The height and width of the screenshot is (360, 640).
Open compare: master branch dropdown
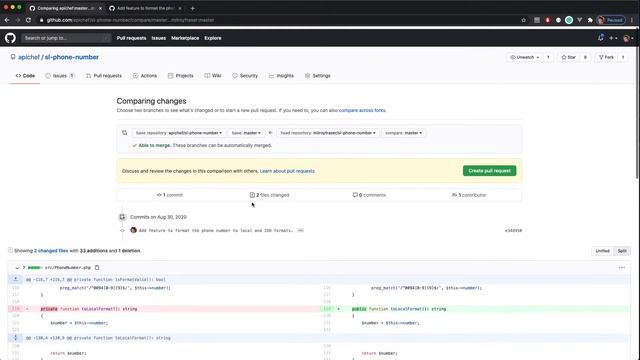(x=404, y=133)
